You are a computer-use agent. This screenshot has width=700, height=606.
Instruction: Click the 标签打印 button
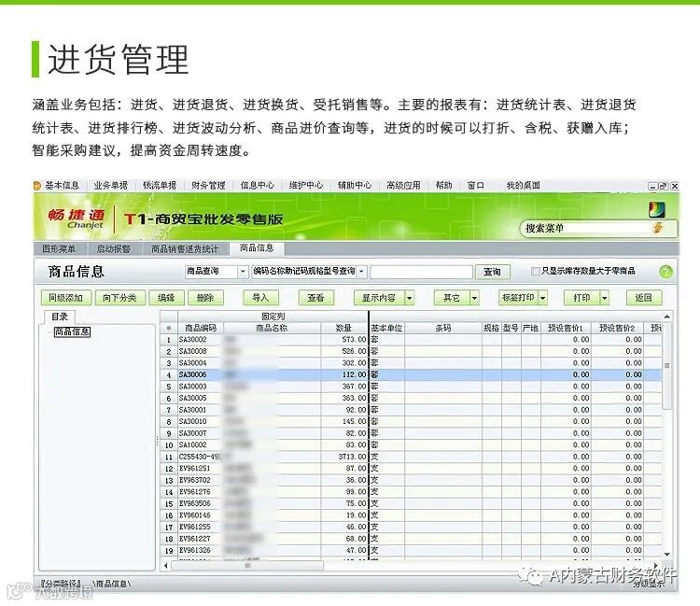pyautogui.click(x=518, y=298)
